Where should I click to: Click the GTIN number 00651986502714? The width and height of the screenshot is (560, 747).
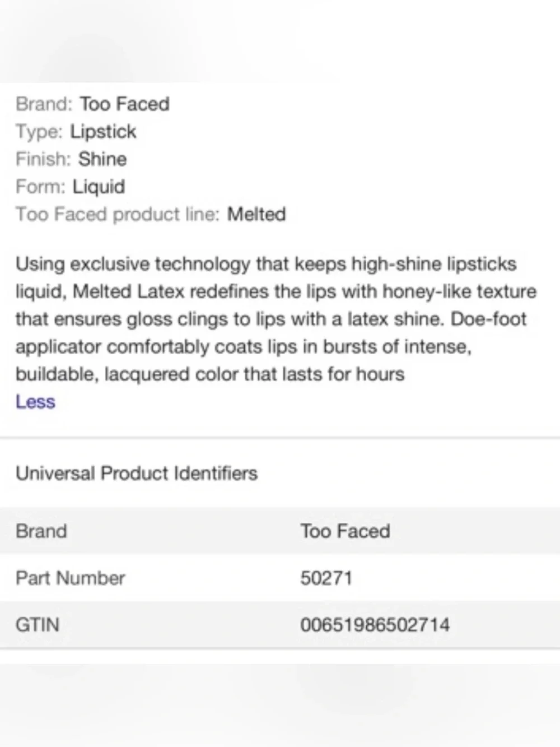click(x=375, y=625)
